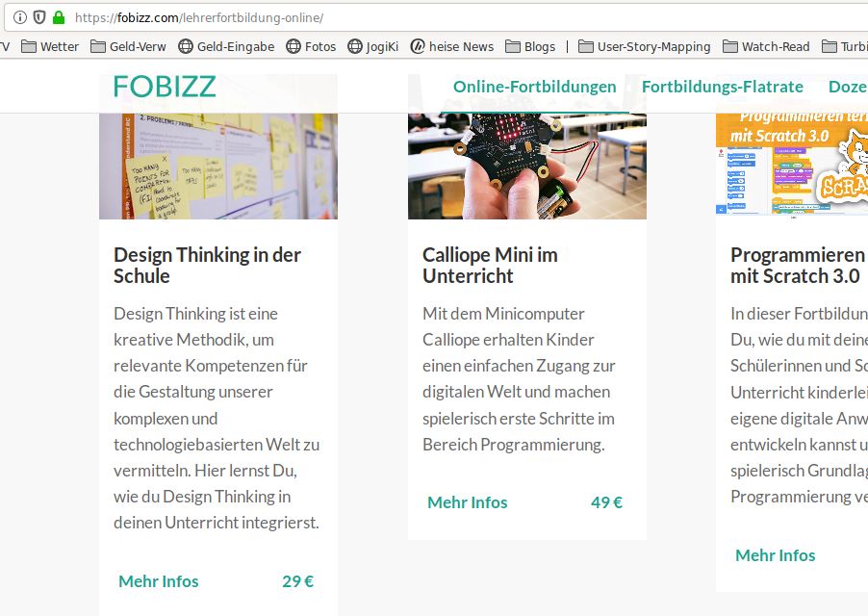
Task: Click the FOBIZZ logo
Action: (165, 87)
